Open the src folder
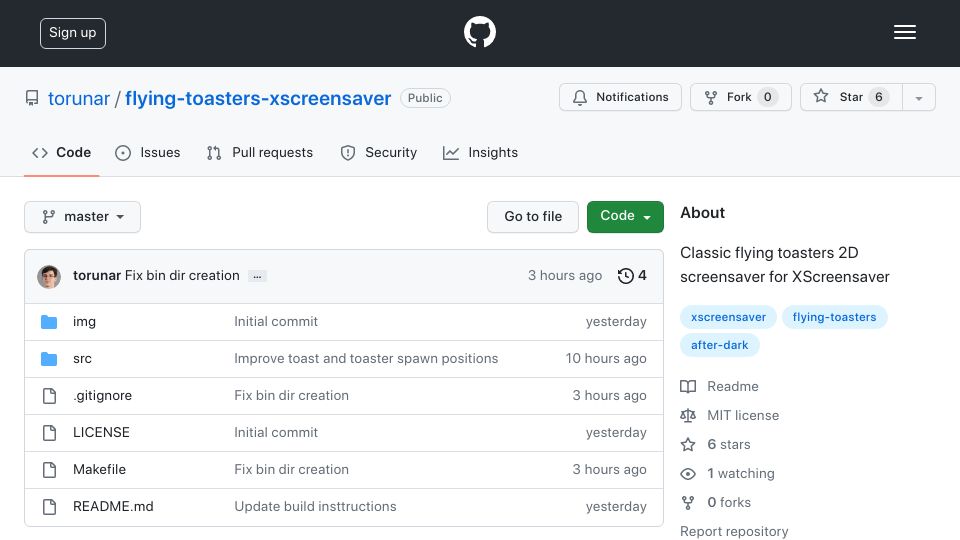 pos(82,359)
